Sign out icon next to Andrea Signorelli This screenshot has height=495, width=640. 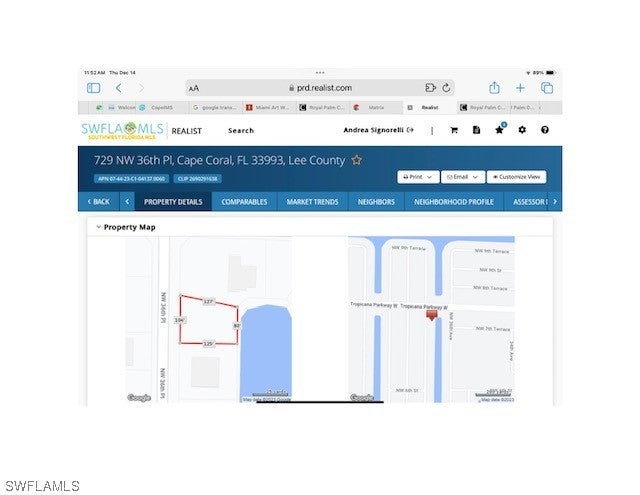(411, 130)
